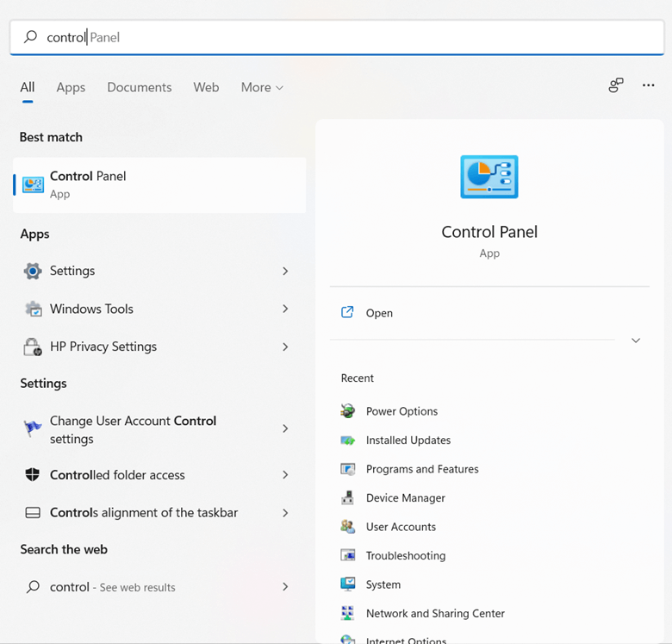Open Installed Updates from the Recent list
The height and width of the screenshot is (644, 672).
pos(408,441)
